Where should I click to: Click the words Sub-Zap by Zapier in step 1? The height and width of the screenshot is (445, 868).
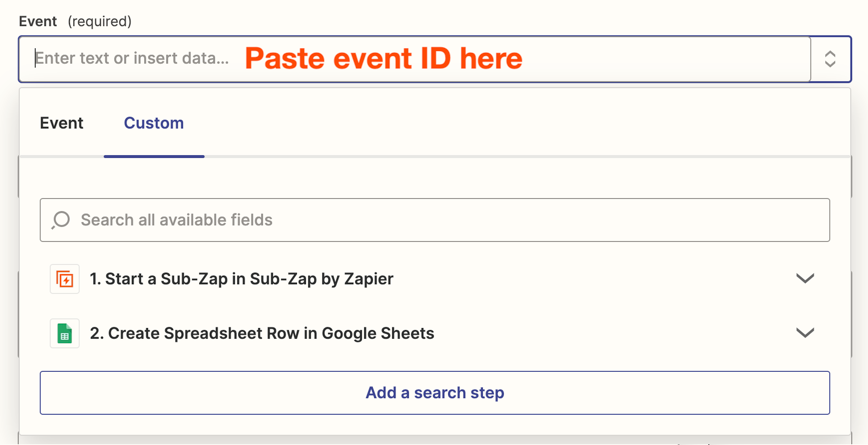pos(322,279)
